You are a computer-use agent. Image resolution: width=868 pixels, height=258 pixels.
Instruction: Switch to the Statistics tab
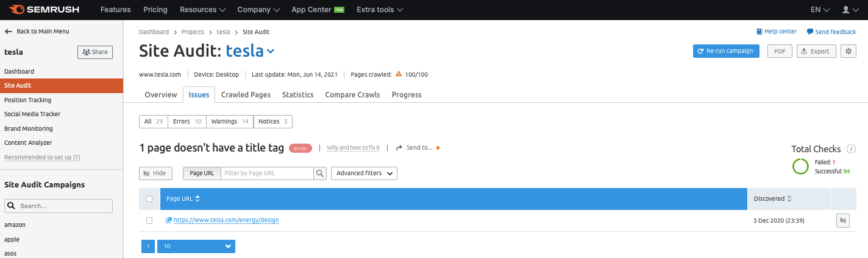coord(298,95)
